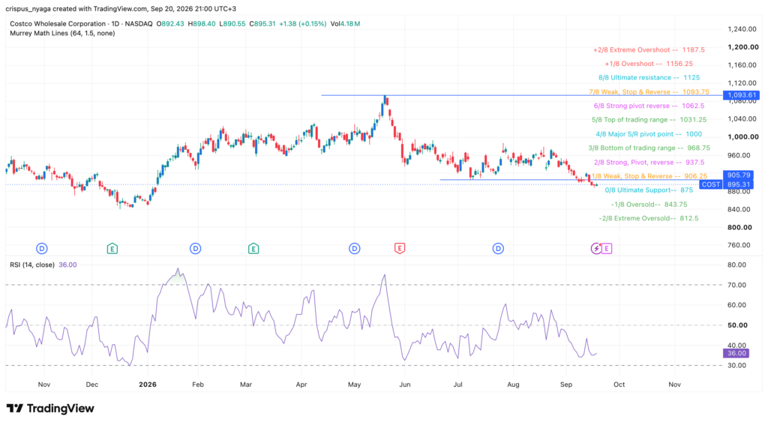The image size is (768, 425).
Task: Click the 760.00 price axis label
Action: coord(739,245)
